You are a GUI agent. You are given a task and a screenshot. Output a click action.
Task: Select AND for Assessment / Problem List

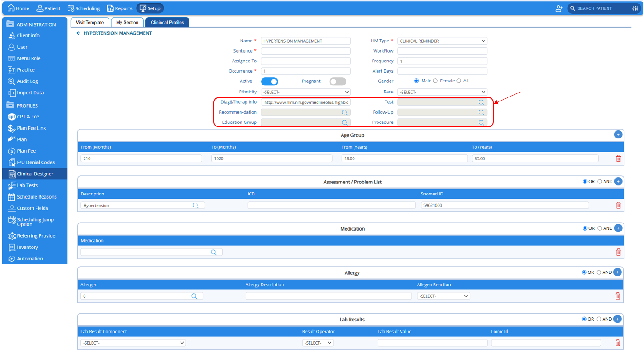tap(600, 182)
